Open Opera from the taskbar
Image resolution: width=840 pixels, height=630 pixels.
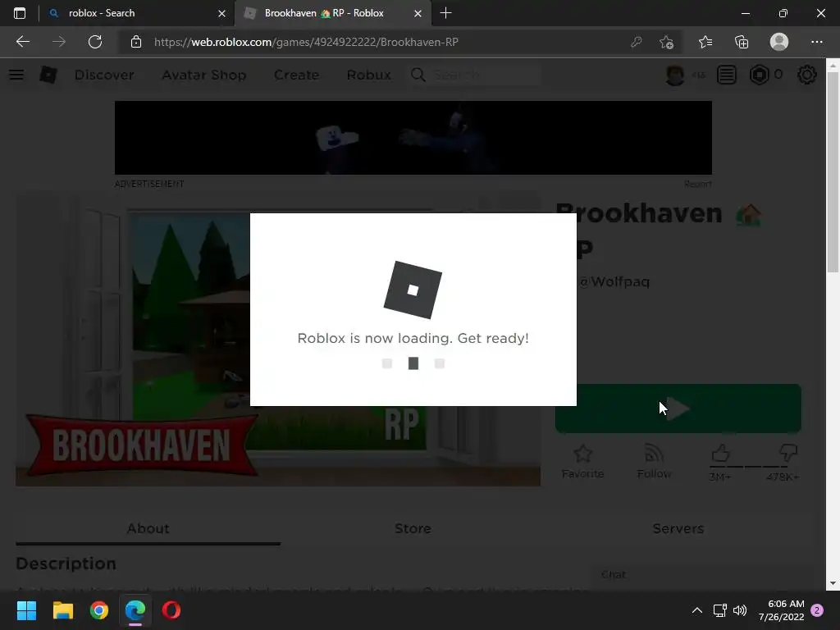coord(171,610)
